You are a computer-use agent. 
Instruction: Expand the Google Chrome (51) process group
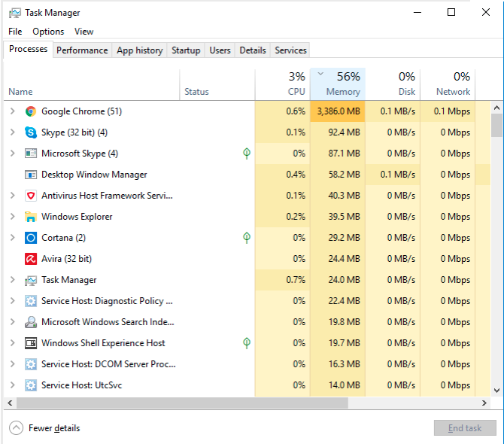pyautogui.click(x=13, y=111)
